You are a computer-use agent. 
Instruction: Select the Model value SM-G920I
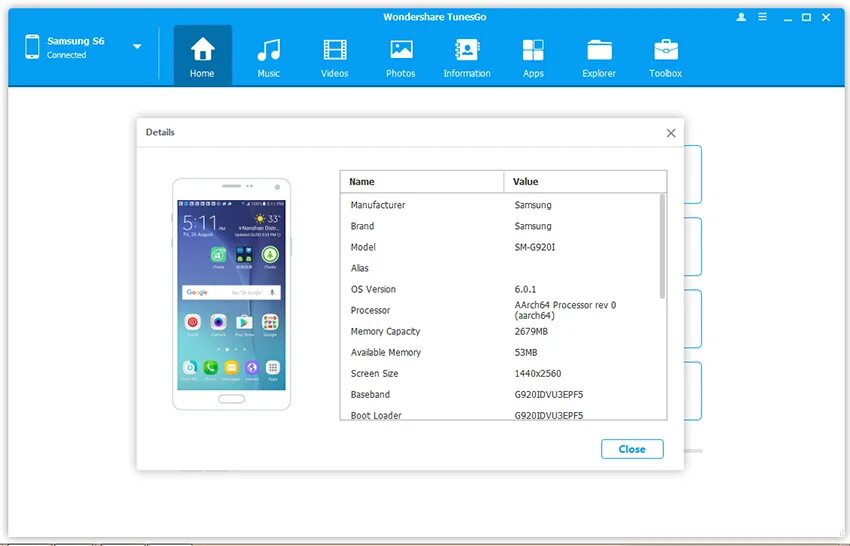(x=535, y=247)
